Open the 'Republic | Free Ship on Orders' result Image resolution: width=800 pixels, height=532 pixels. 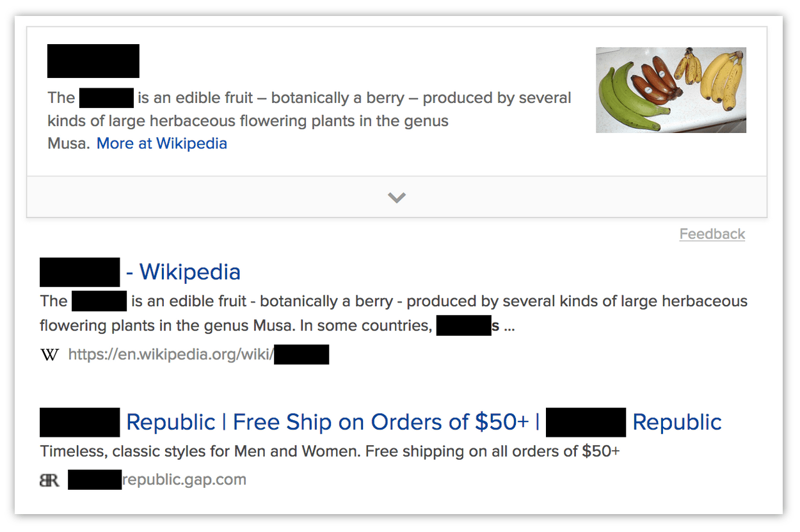pos(381,422)
